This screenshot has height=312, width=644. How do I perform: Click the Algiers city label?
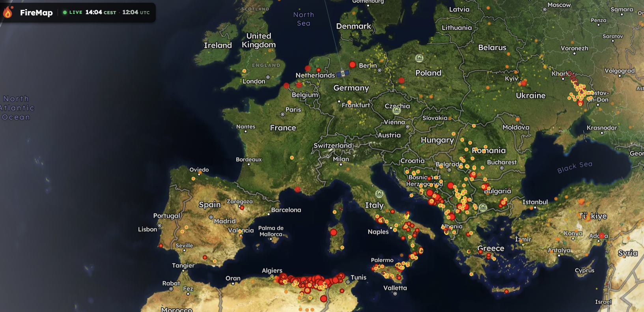click(x=272, y=271)
